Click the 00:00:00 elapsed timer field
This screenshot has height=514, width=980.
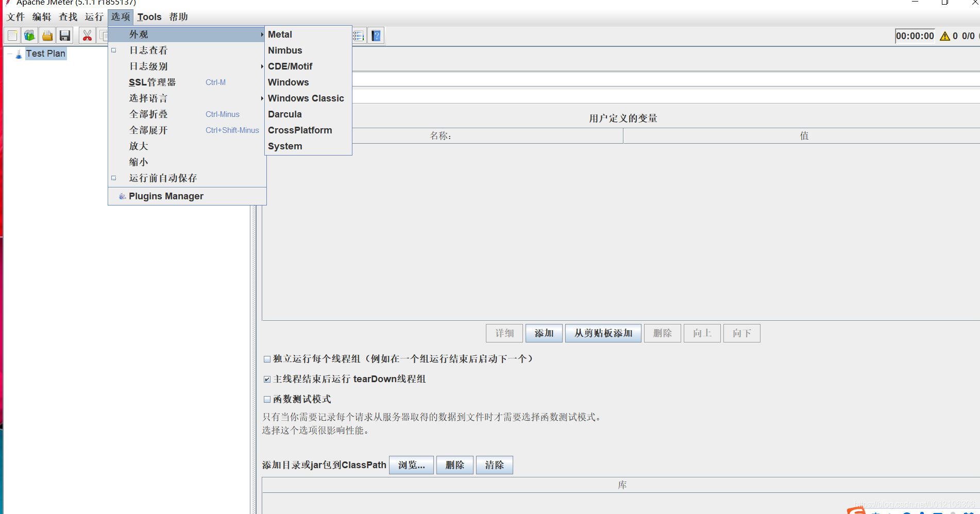pyautogui.click(x=915, y=36)
